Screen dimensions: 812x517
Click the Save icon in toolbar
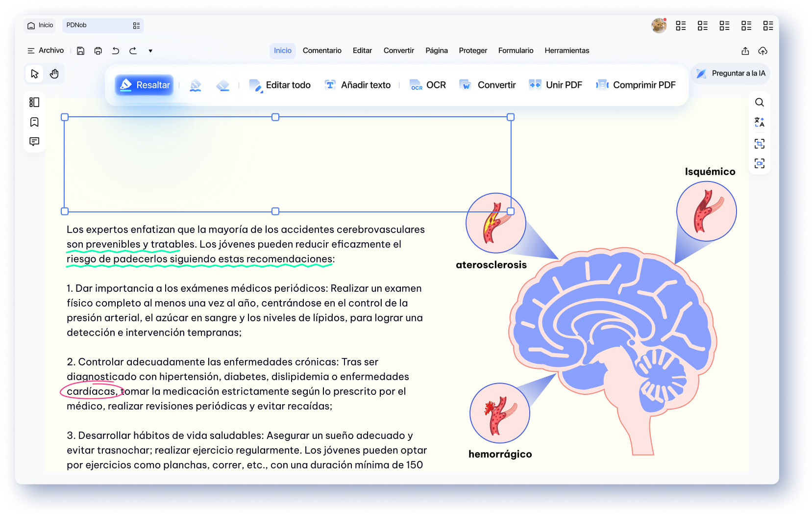[81, 51]
